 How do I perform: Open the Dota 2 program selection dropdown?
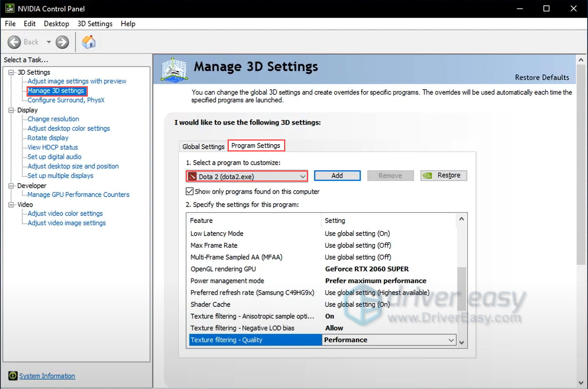pyautogui.click(x=247, y=176)
